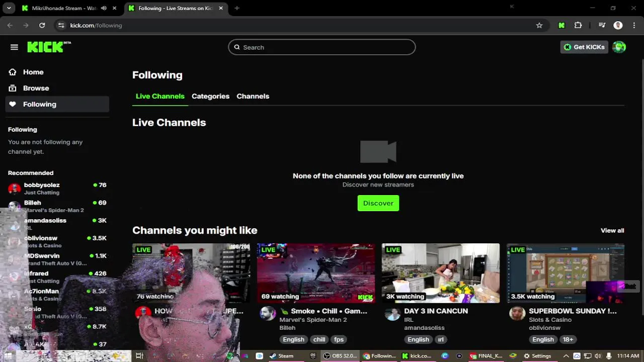Image resolution: width=644 pixels, height=362 pixels.
Task: Click the browser forward arrow
Action: click(26, 25)
